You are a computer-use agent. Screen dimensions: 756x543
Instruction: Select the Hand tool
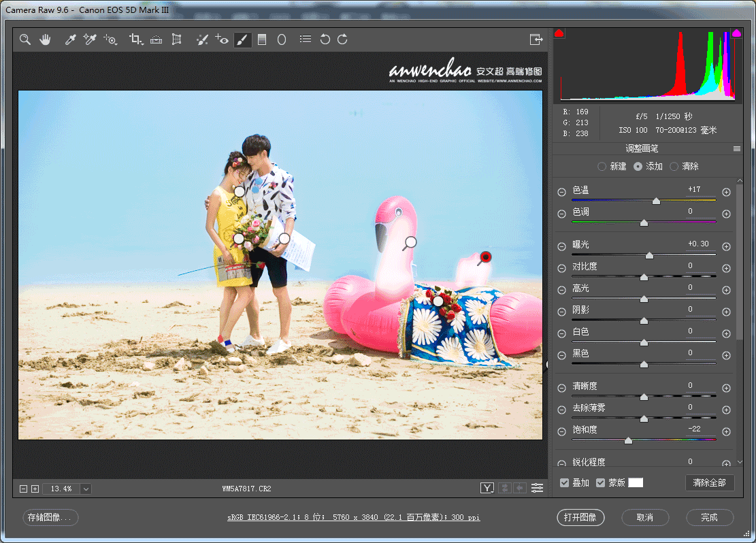[45, 39]
